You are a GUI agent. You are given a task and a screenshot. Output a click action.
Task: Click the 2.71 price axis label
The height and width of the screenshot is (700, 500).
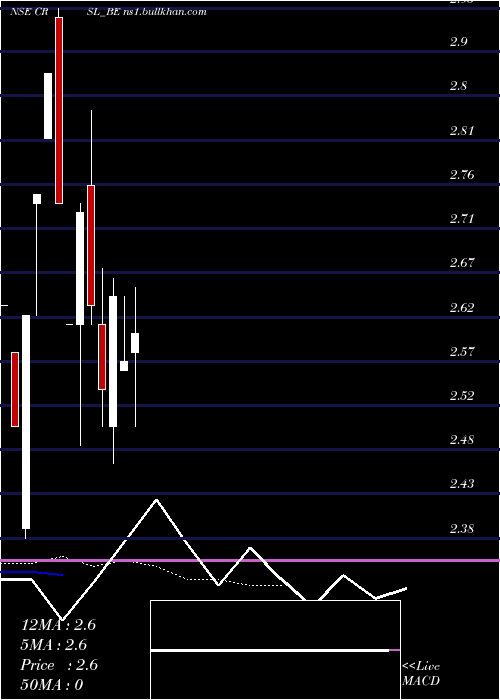461,219
